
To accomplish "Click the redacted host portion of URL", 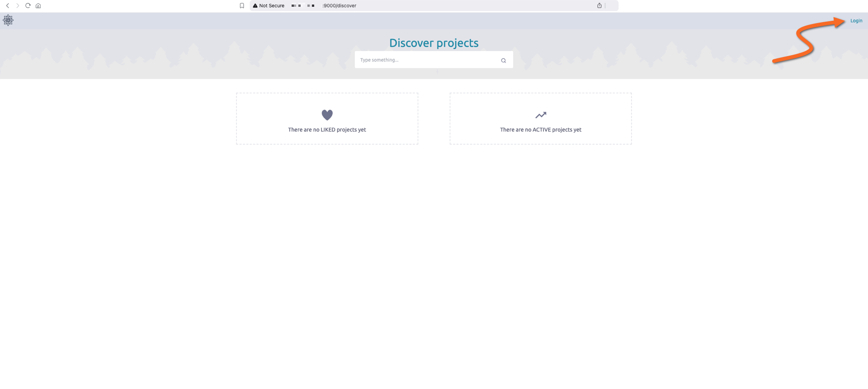I will (303, 6).
